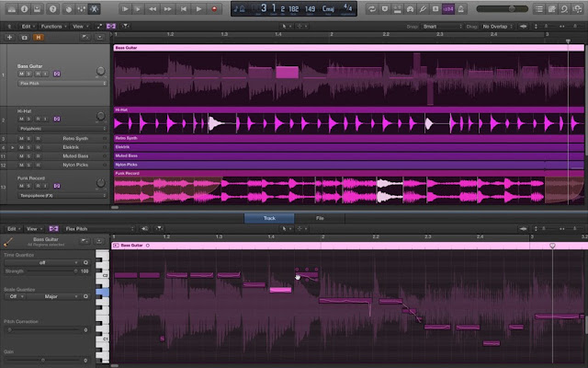Toggle the count-in 1234 button
Screen dimensions: 588x368
tap(448, 9)
